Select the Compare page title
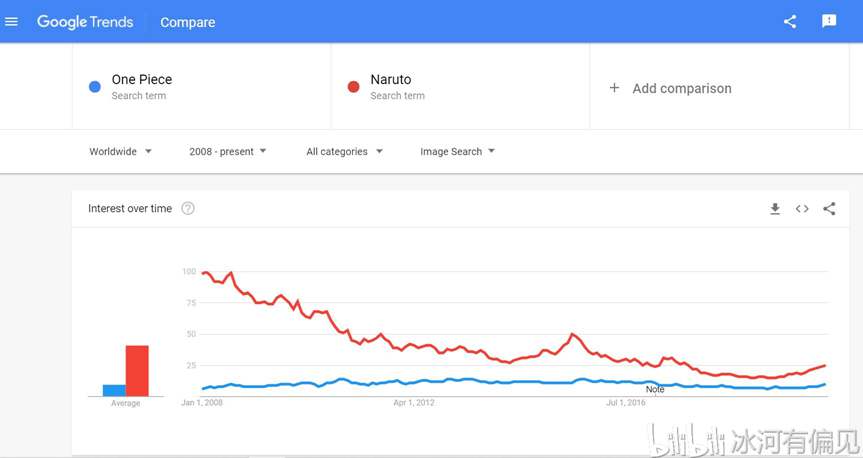 [x=188, y=23]
